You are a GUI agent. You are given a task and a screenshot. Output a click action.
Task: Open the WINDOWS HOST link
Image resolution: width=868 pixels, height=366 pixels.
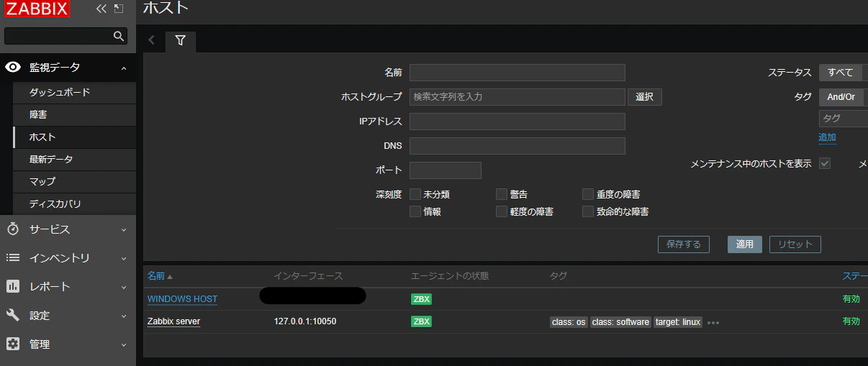click(x=182, y=299)
